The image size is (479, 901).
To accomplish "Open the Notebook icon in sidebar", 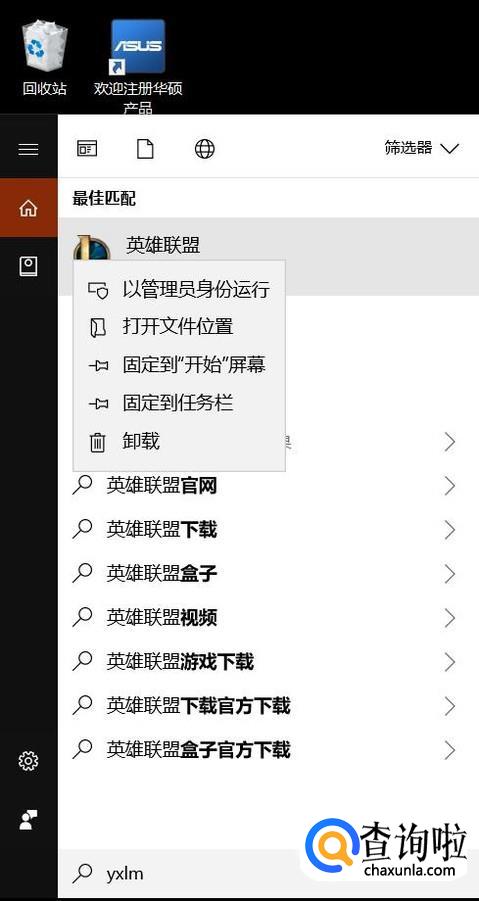I will pos(28,266).
